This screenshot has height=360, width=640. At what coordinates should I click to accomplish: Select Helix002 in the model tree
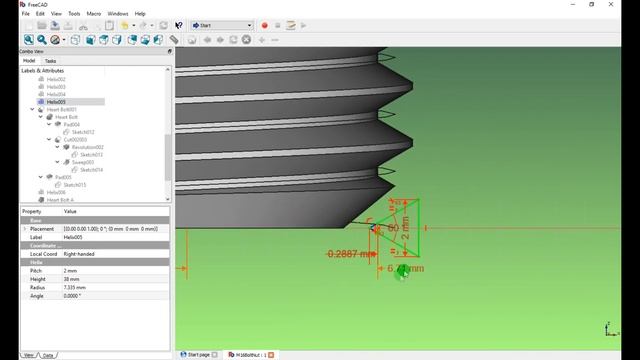pos(56,79)
